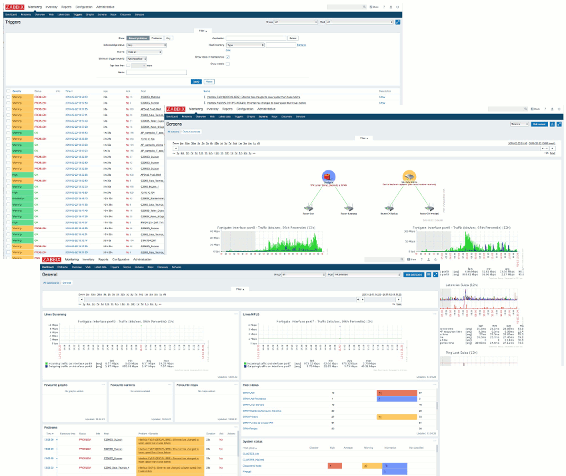
Task: Click the Zabbix logo in Dashboard window
Action: click(51, 259)
